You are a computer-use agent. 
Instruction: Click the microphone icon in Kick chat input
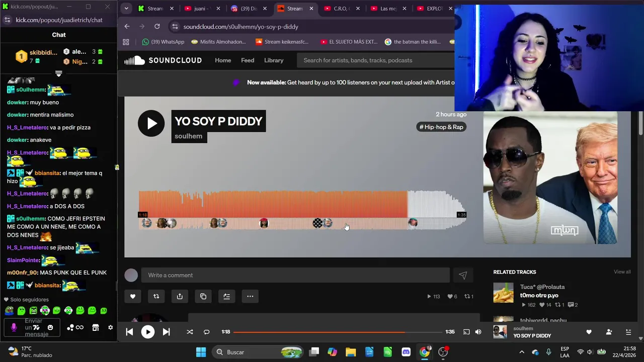tap(14, 327)
